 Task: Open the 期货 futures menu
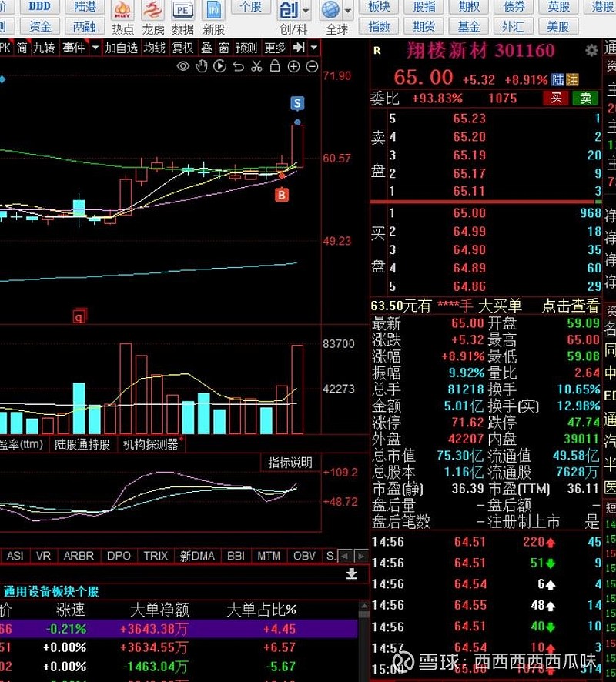click(424, 27)
